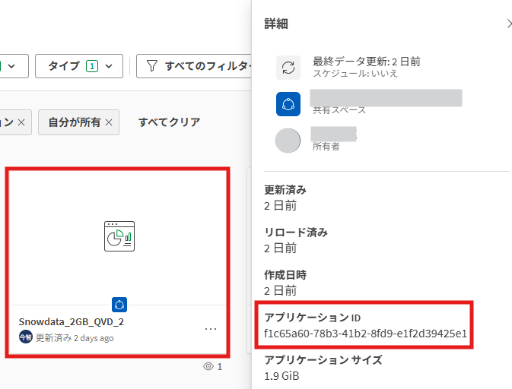Click the owner avatar in details panel
The height and width of the screenshot is (389, 512).
pyautogui.click(x=288, y=140)
